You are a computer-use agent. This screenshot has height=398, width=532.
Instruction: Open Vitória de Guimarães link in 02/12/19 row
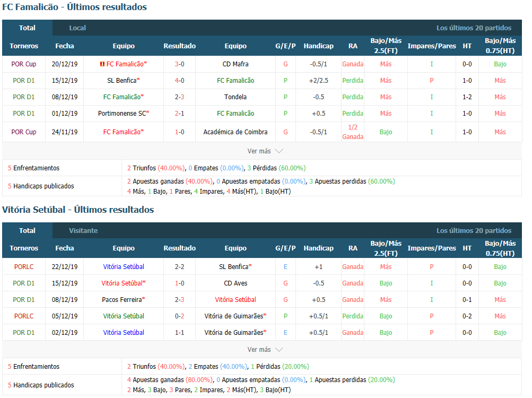point(235,333)
